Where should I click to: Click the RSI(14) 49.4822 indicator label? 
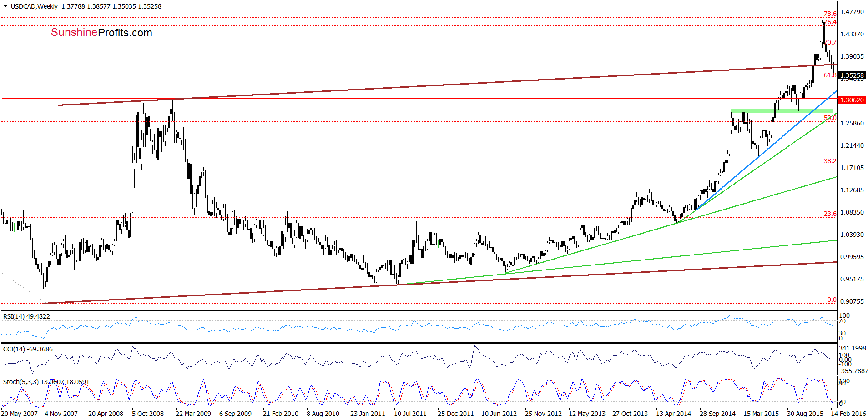pyautogui.click(x=26, y=316)
